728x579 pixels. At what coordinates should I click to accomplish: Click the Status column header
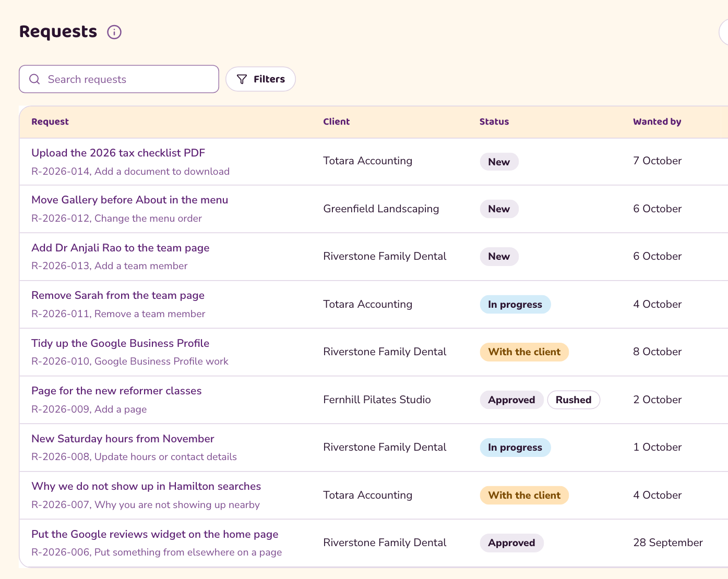point(494,122)
